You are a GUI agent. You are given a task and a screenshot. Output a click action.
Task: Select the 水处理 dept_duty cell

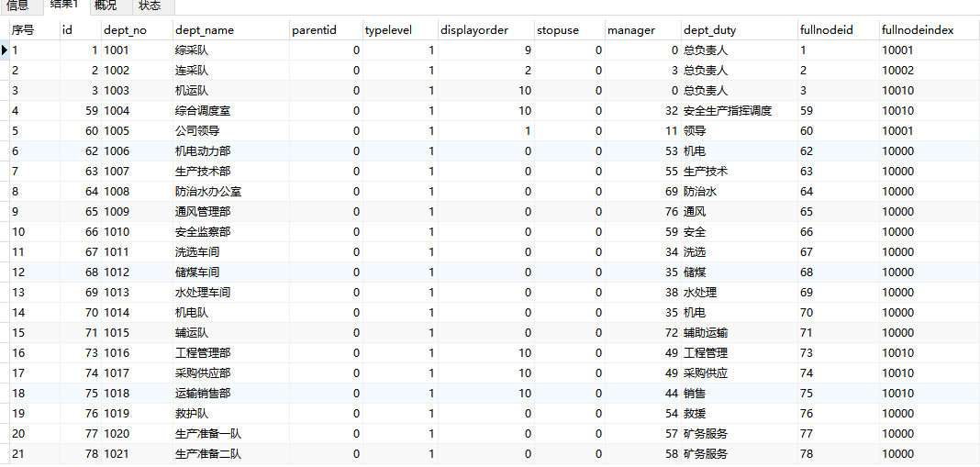click(x=740, y=293)
